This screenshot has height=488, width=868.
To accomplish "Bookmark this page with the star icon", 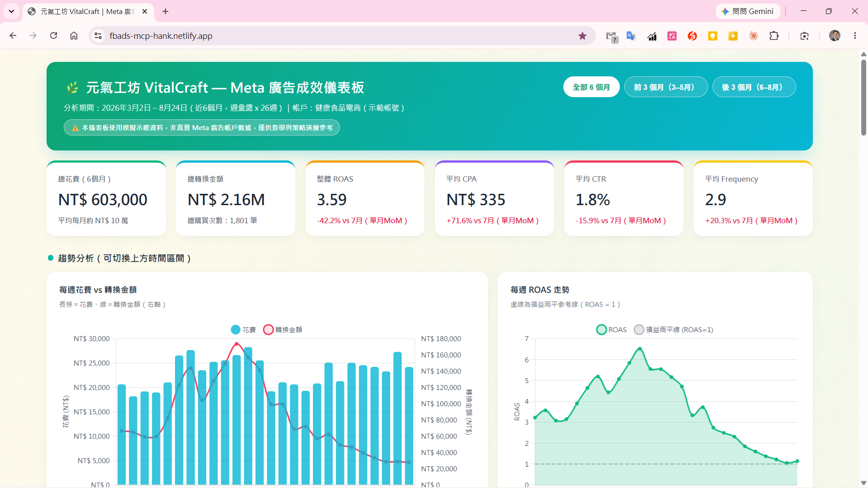I will pyautogui.click(x=582, y=36).
